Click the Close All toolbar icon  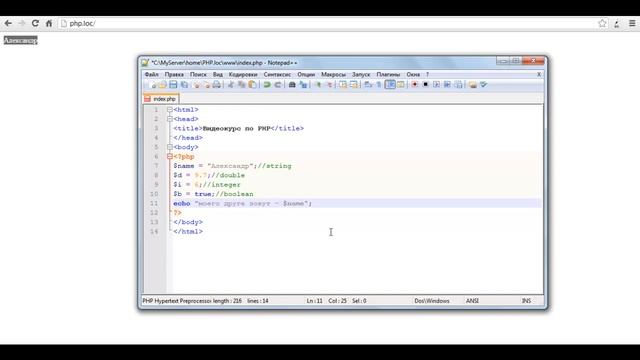click(x=206, y=84)
